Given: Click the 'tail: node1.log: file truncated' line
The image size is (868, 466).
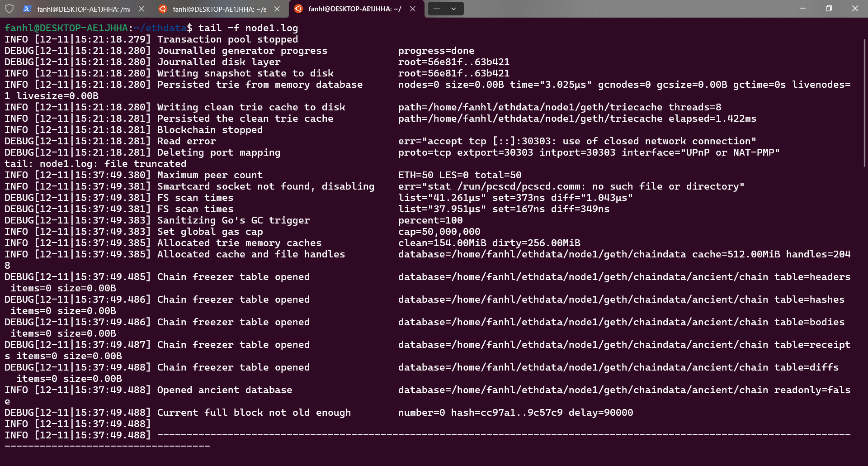Looking at the screenshot, I should [x=95, y=164].
